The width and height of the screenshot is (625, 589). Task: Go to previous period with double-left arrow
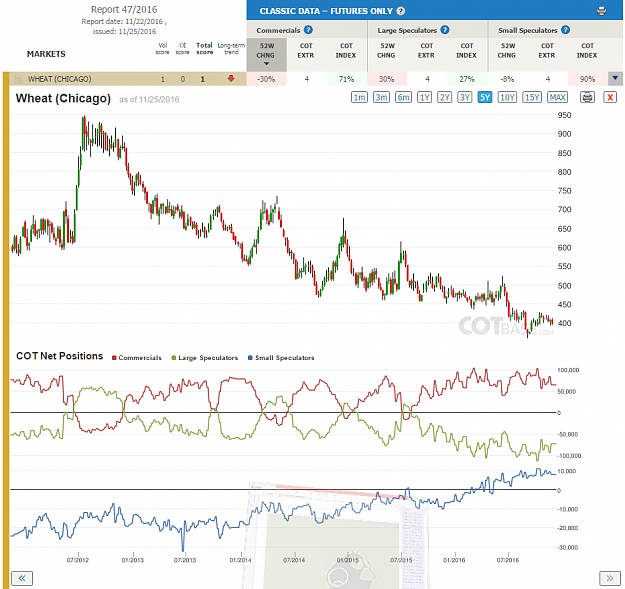pos(22,578)
